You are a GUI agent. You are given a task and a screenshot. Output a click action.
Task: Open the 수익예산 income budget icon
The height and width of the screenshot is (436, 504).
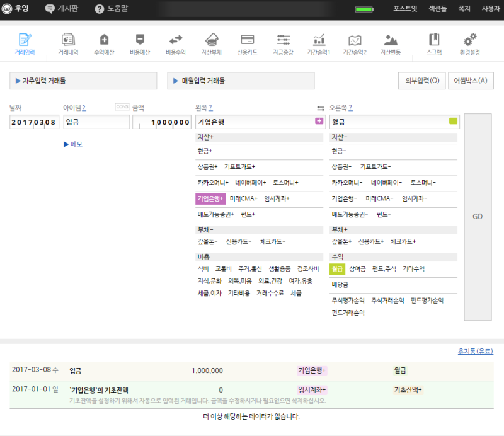point(104,43)
